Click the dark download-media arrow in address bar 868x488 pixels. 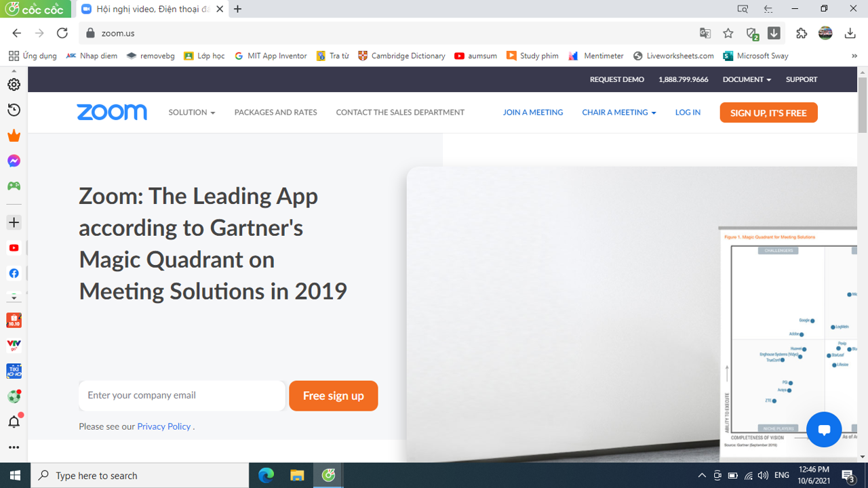(x=774, y=33)
